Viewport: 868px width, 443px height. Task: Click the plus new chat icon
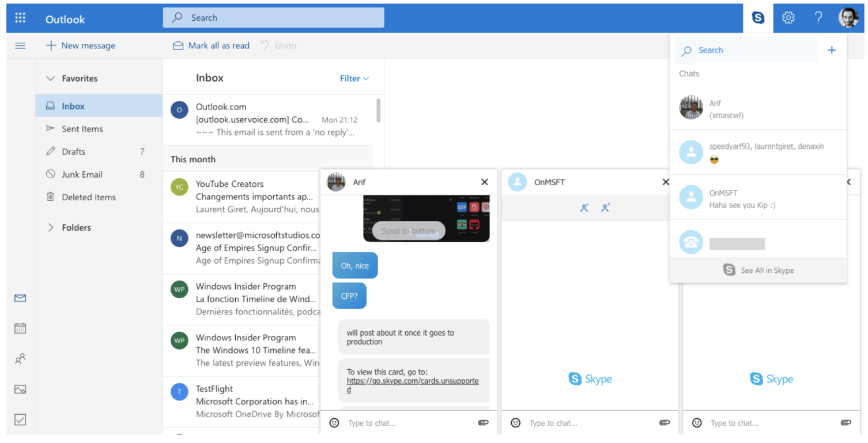(832, 50)
